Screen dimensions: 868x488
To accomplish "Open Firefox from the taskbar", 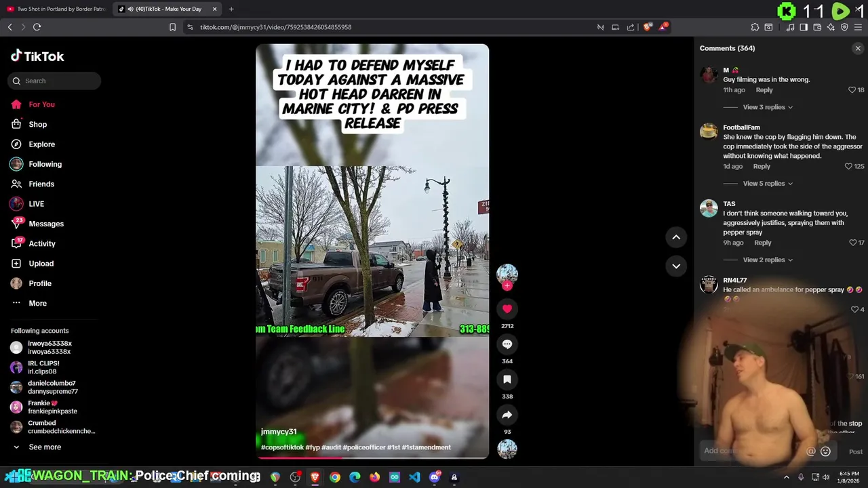I will pos(374,477).
